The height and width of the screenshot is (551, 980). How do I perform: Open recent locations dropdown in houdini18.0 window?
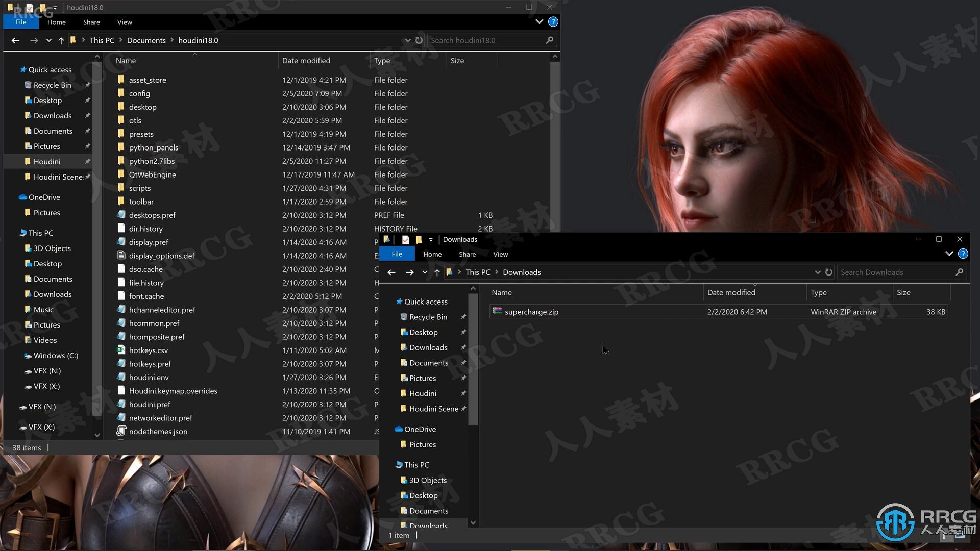[48, 40]
